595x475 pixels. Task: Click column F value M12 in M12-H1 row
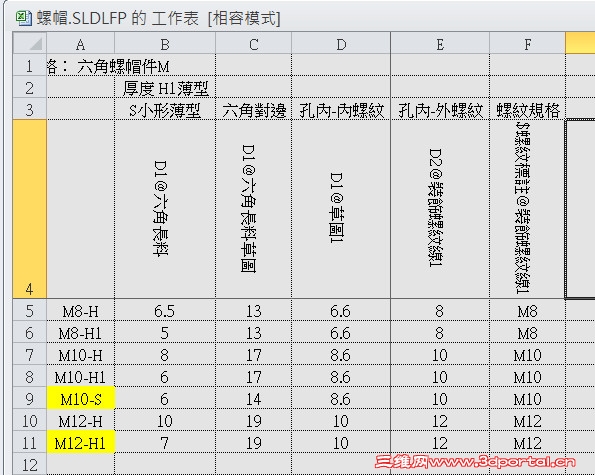coord(527,443)
